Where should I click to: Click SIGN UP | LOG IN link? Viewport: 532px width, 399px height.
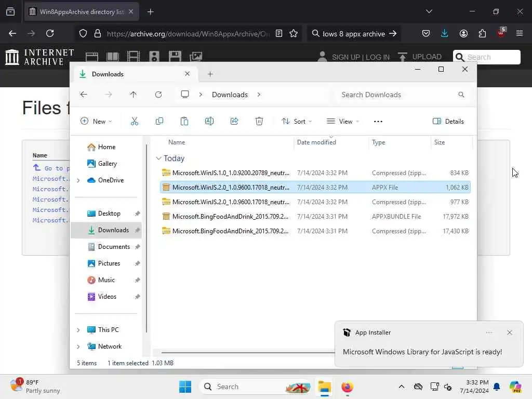361,57
